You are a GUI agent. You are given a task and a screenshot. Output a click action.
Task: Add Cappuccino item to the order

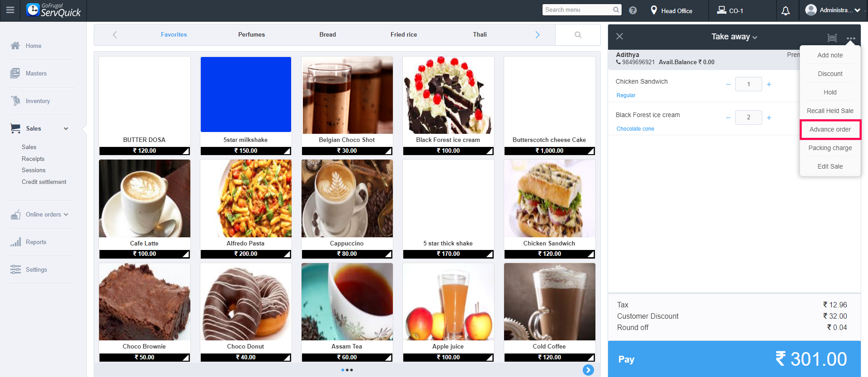347,209
